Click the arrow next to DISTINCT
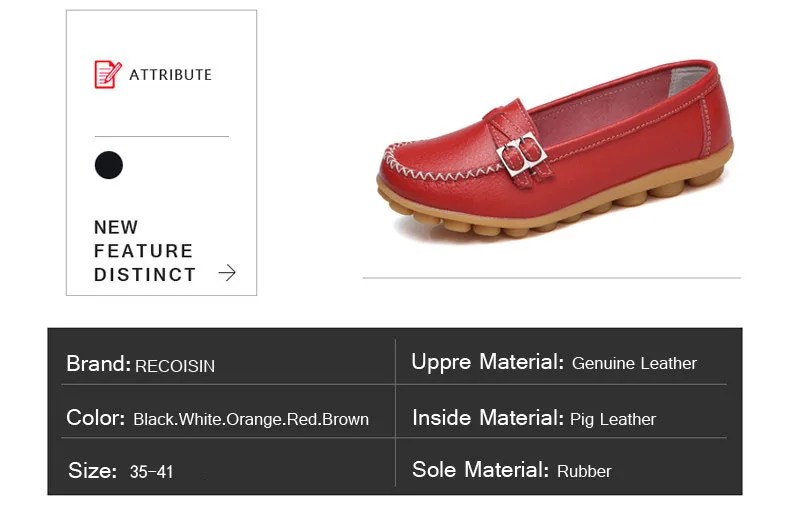The height and width of the screenshot is (527, 790). (x=227, y=273)
